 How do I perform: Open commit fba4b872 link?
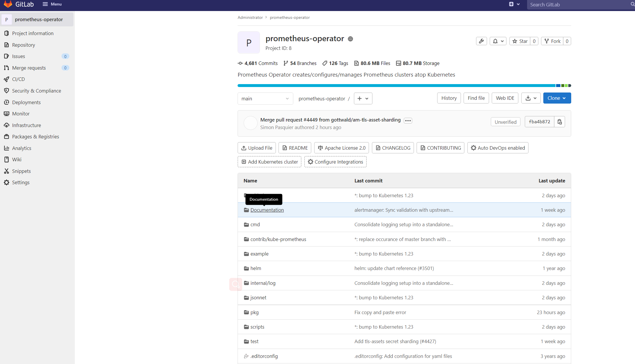click(539, 122)
